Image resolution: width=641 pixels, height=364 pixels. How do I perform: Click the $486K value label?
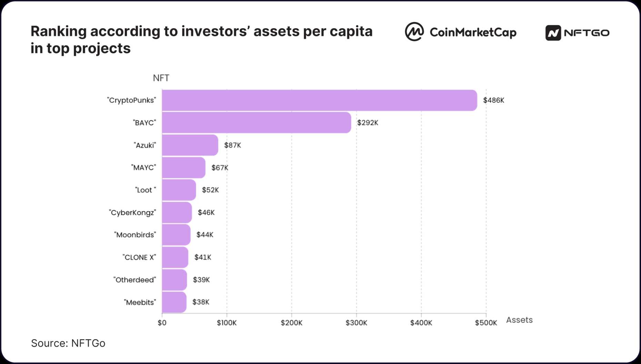click(493, 100)
